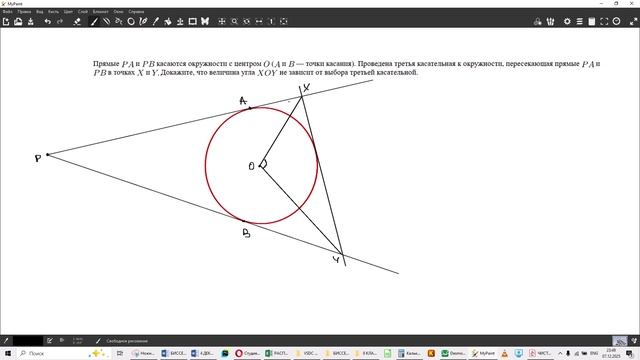Open the Цвет menu
The height and width of the screenshot is (360, 640).
click(68, 11)
